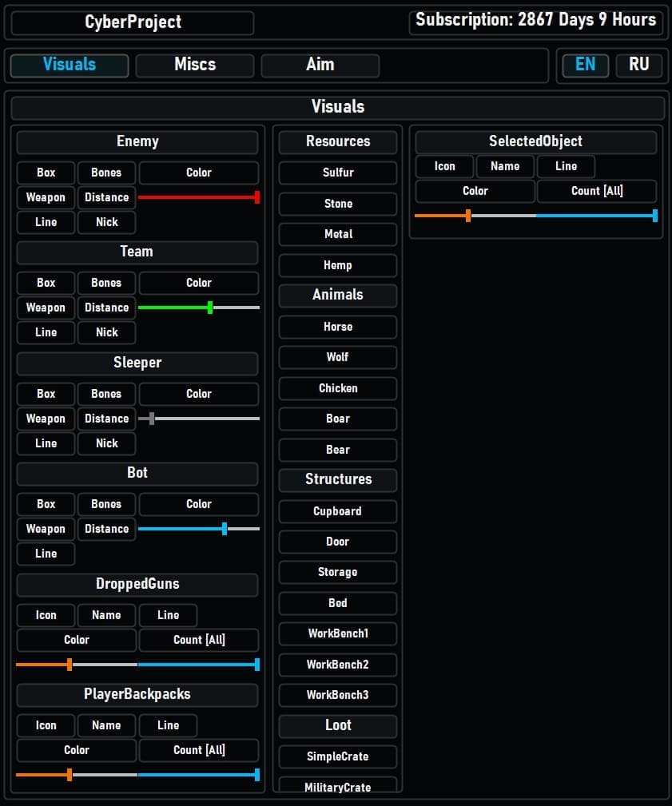672x806 pixels.
Task: Switch language to RU
Action: pyautogui.click(x=638, y=65)
